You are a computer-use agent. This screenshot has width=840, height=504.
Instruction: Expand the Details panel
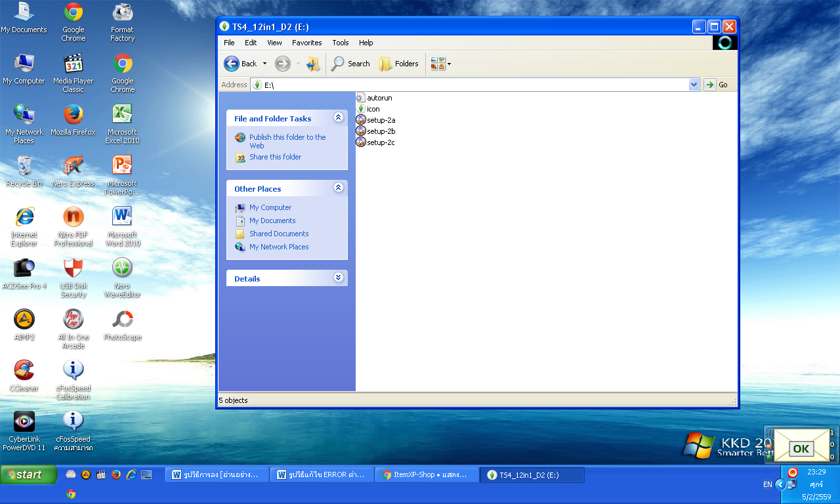click(x=338, y=278)
